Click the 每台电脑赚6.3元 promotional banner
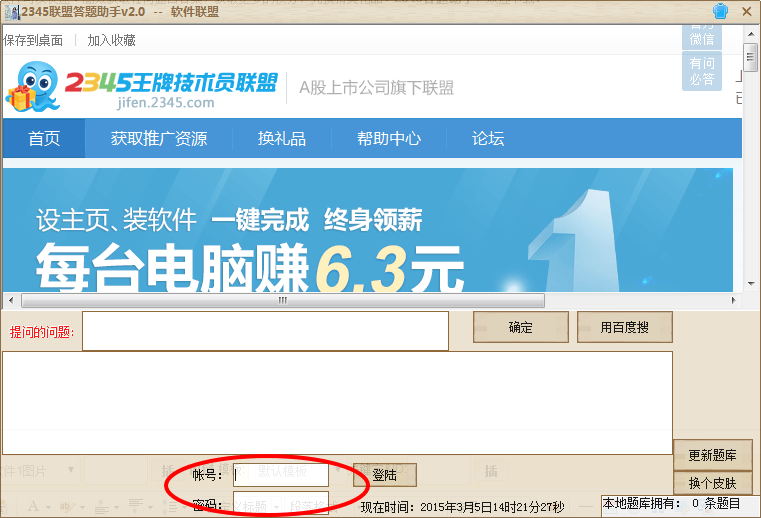 pyautogui.click(x=368, y=230)
